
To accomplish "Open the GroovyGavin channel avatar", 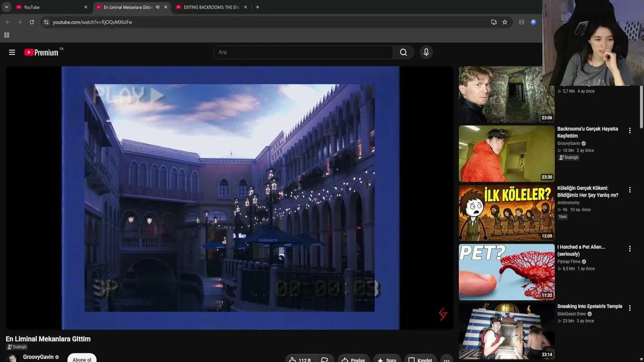I will 12,358.
